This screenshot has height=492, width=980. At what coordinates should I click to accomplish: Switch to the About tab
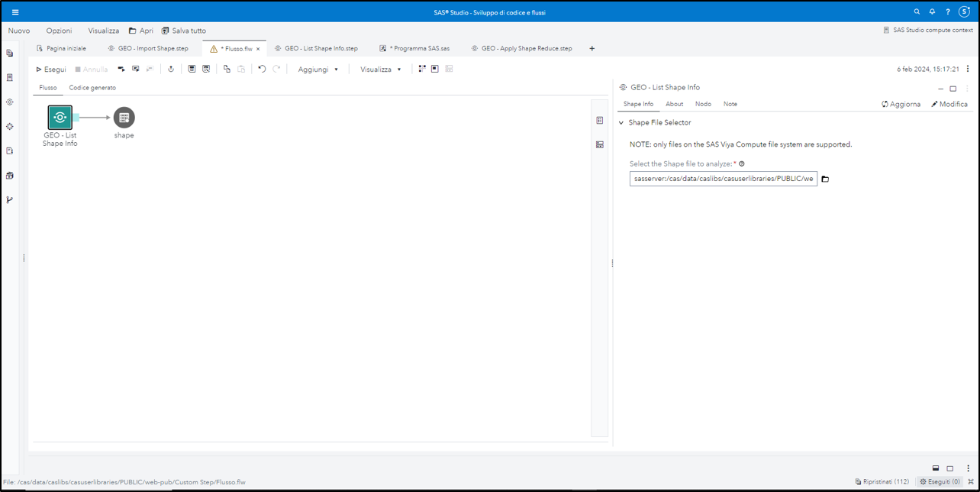[674, 104]
